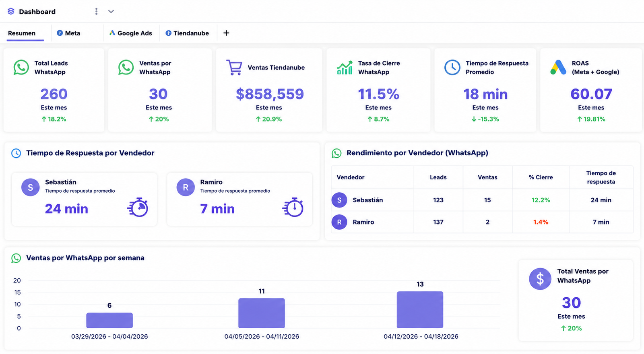644x354 pixels.
Task: Click the 18.2% increase indicator
Action: [x=54, y=119]
